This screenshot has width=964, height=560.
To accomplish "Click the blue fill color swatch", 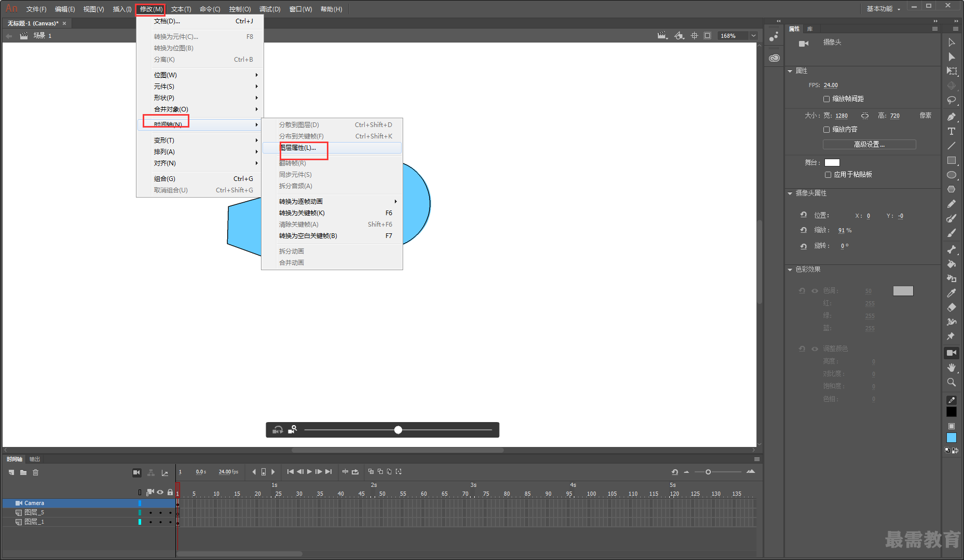I will tap(952, 438).
